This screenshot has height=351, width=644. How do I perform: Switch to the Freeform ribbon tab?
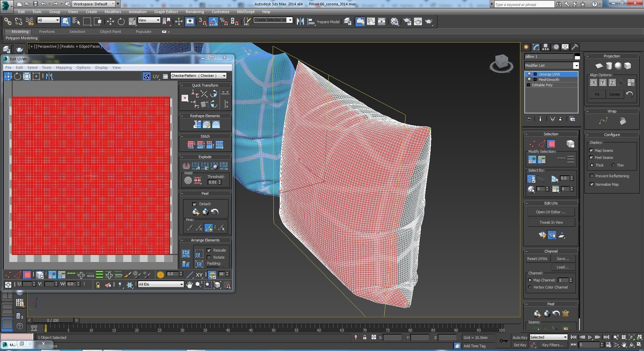click(x=47, y=32)
